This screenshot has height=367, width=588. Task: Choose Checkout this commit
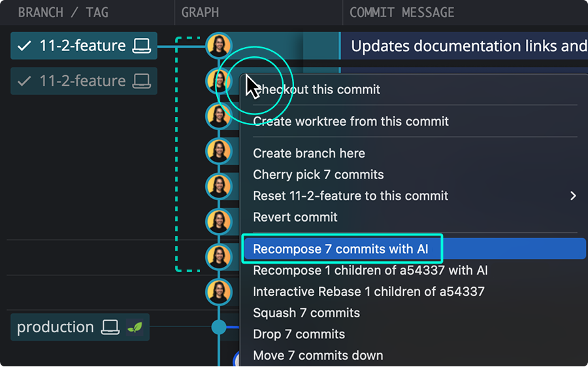[x=316, y=90]
